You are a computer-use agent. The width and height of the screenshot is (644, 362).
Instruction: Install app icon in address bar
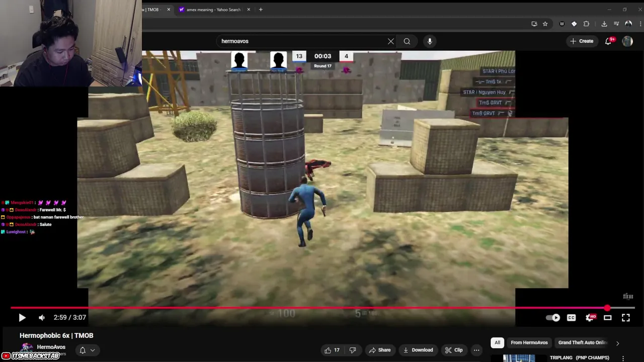click(x=534, y=24)
